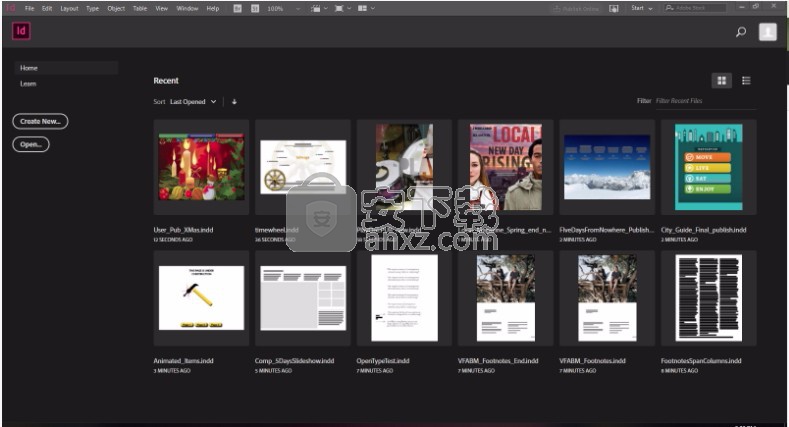The image size is (789, 427).
Task: Click the Go to Bridge icon
Action: pos(238,9)
